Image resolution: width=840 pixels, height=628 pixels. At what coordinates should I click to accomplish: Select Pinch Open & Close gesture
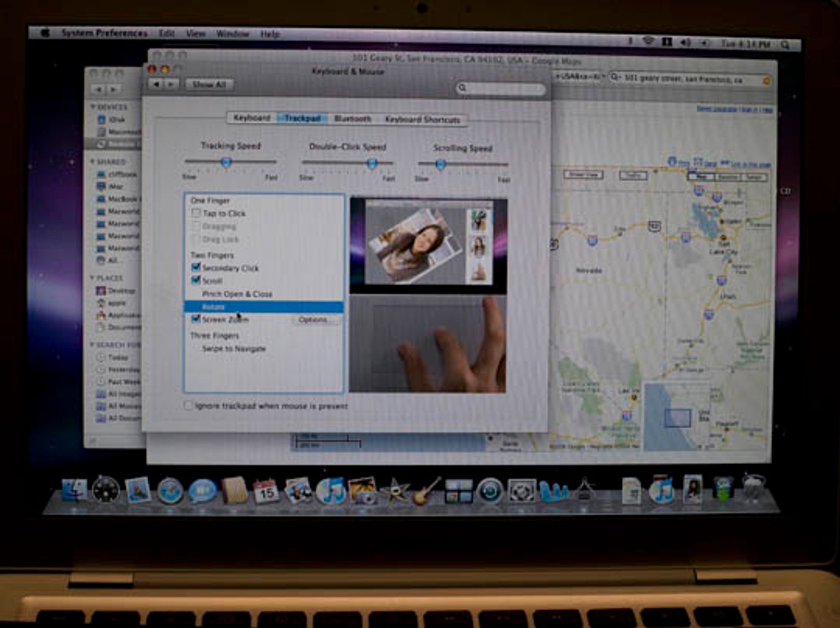tap(237, 294)
